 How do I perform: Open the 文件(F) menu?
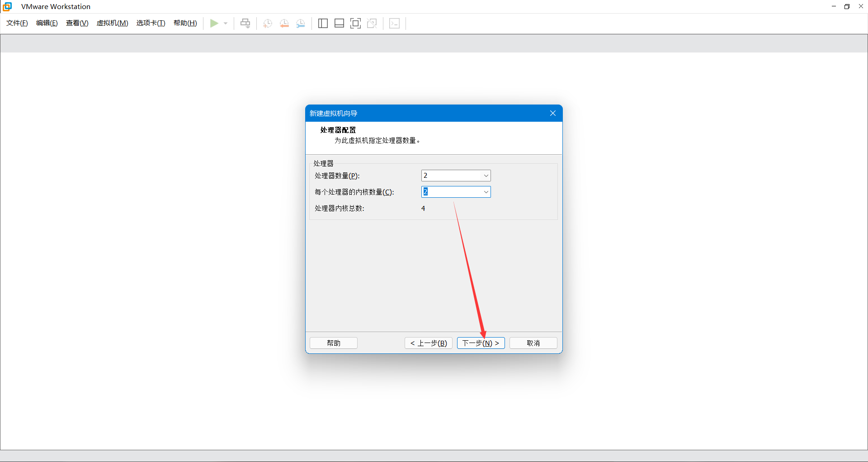(17, 23)
